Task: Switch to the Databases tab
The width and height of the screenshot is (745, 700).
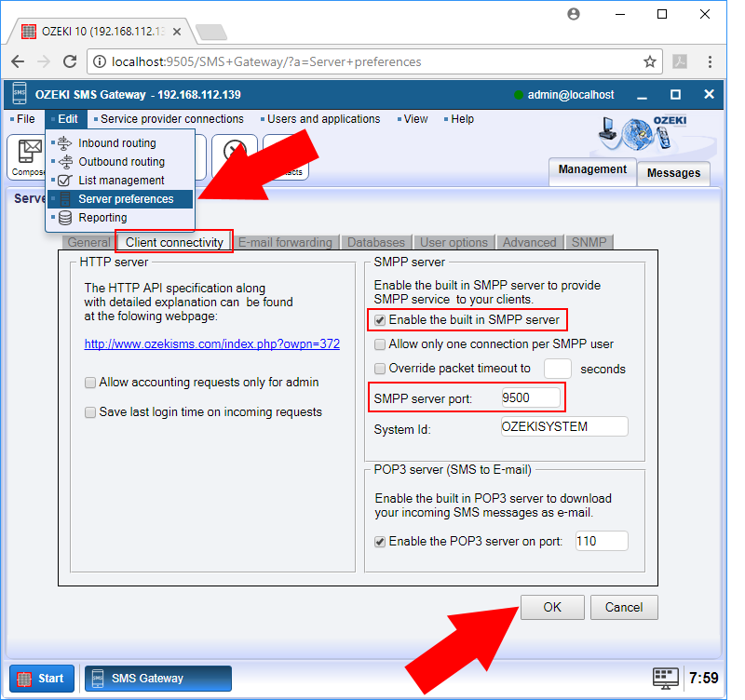Action: pyautogui.click(x=376, y=242)
